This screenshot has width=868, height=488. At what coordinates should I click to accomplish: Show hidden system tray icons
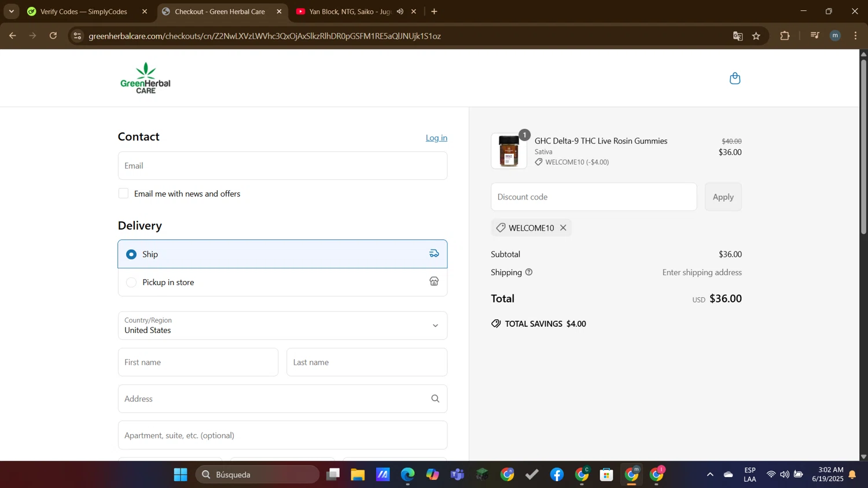[710, 475]
